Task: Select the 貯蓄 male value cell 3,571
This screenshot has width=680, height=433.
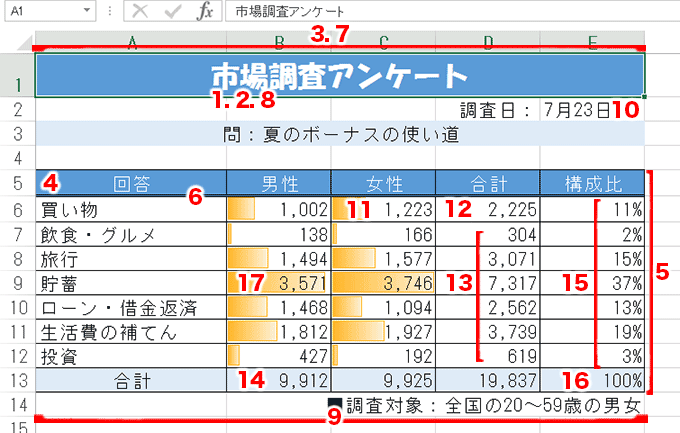Action: tap(278, 283)
